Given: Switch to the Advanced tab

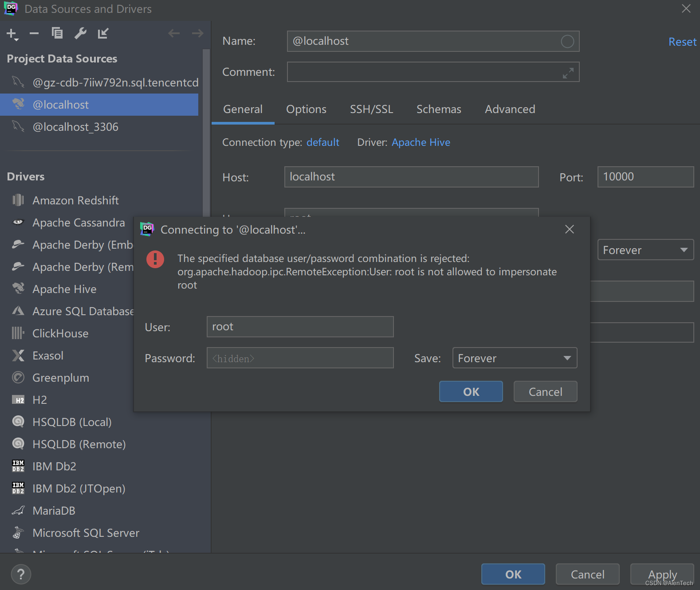Looking at the screenshot, I should pyautogui.click(x=510, y=109).
